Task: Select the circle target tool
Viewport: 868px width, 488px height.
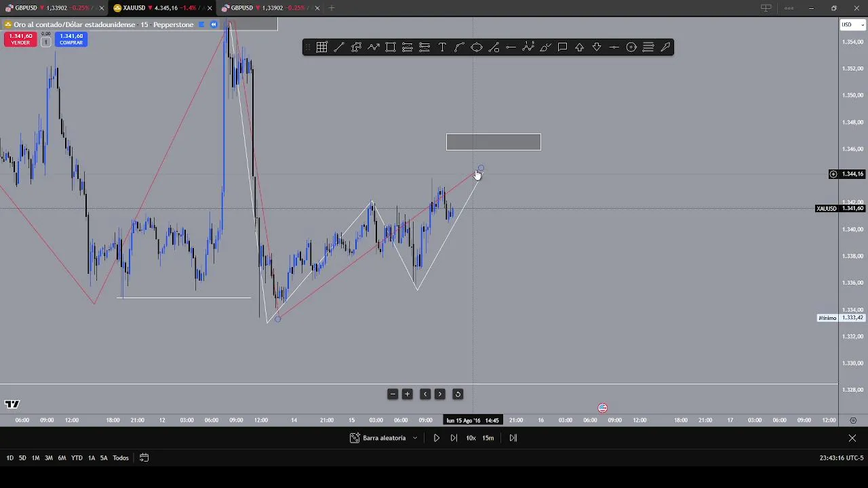Action: coord(631,47)
